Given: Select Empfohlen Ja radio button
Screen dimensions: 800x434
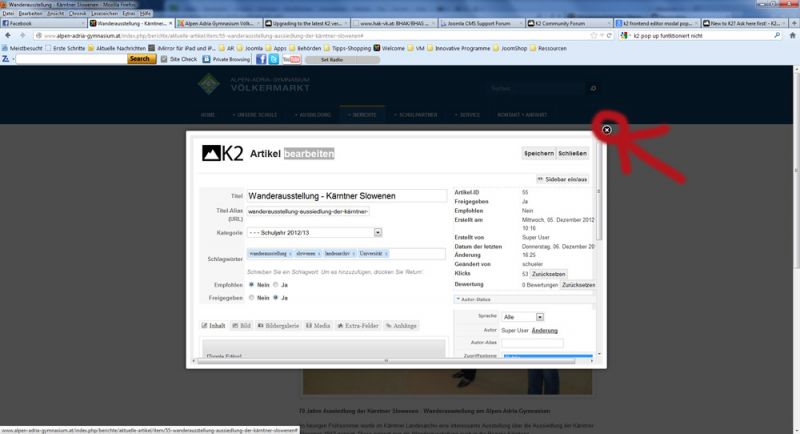Looking at the screenshot, I should tap(276, 285).
